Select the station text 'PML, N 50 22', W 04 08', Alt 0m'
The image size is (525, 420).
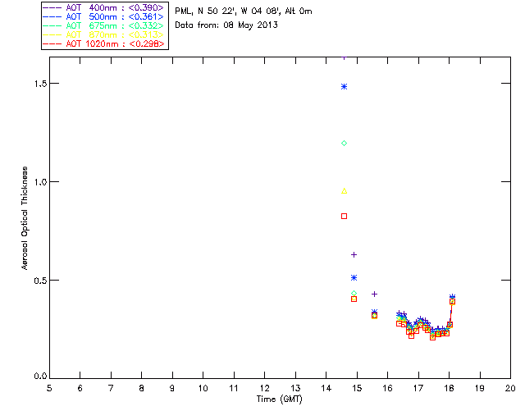[x=244, y=11]
